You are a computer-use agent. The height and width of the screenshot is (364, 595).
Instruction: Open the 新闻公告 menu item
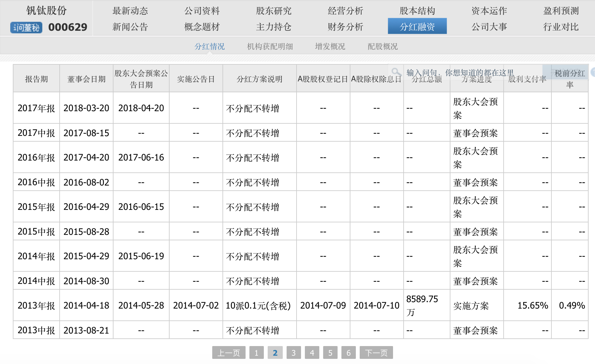click(x=130, y=27)
